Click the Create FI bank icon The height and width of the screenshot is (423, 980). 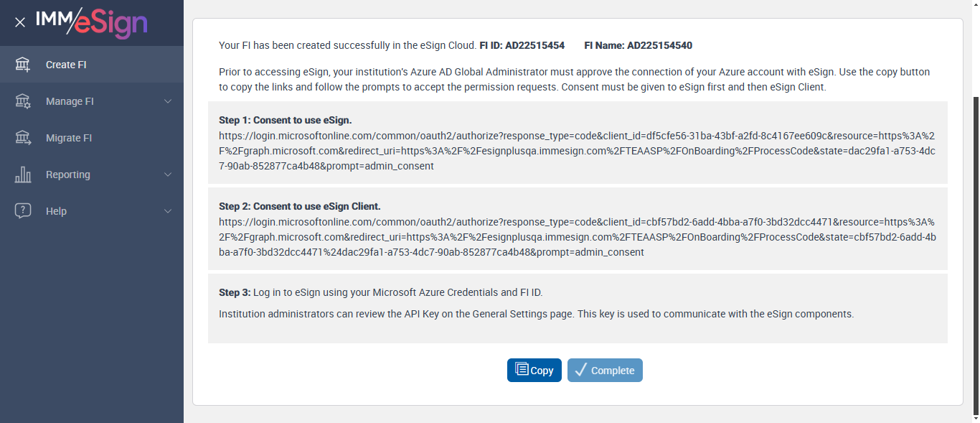[x=23, y=65]
